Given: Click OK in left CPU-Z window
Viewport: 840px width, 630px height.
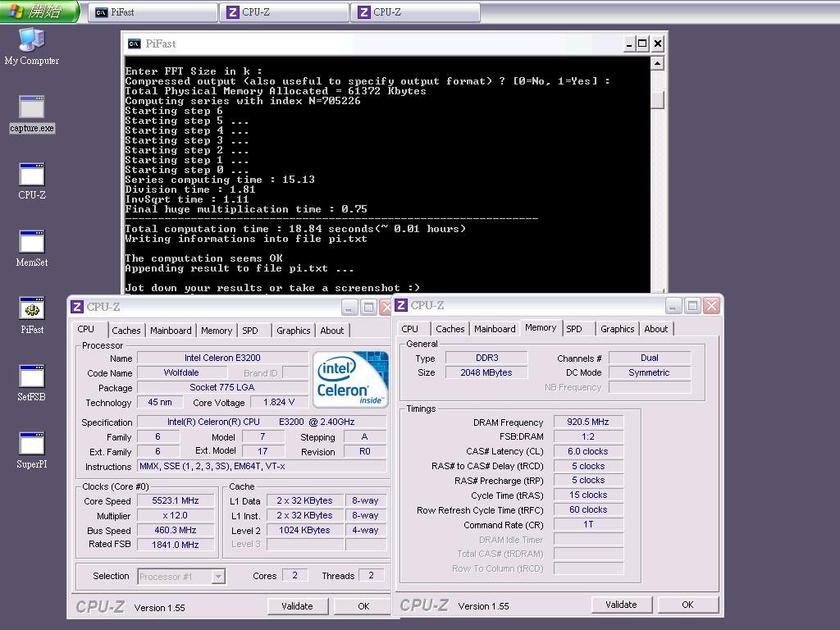Looking at the screenshot, I should [363, 606].
